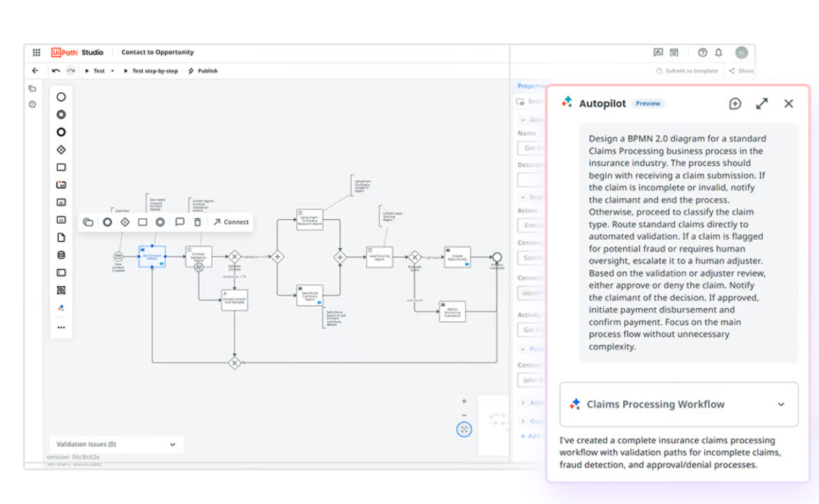Click the Autopilot sparkle icon in palette
This screenshot has height=504, width=819.
pyautogui.click(x=61, y=308)
